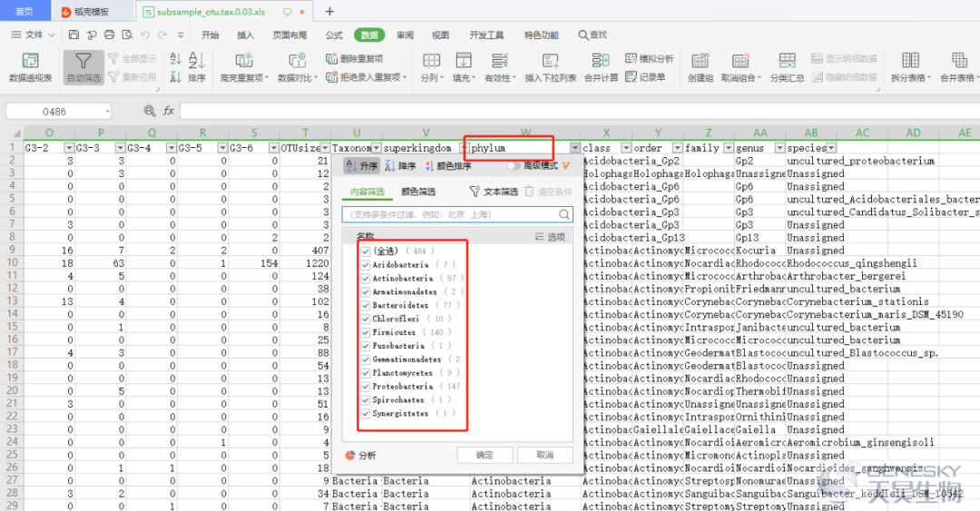
Task: Click the 分析 analysis pie icon in filter popup
Action: tap(350, 456)
